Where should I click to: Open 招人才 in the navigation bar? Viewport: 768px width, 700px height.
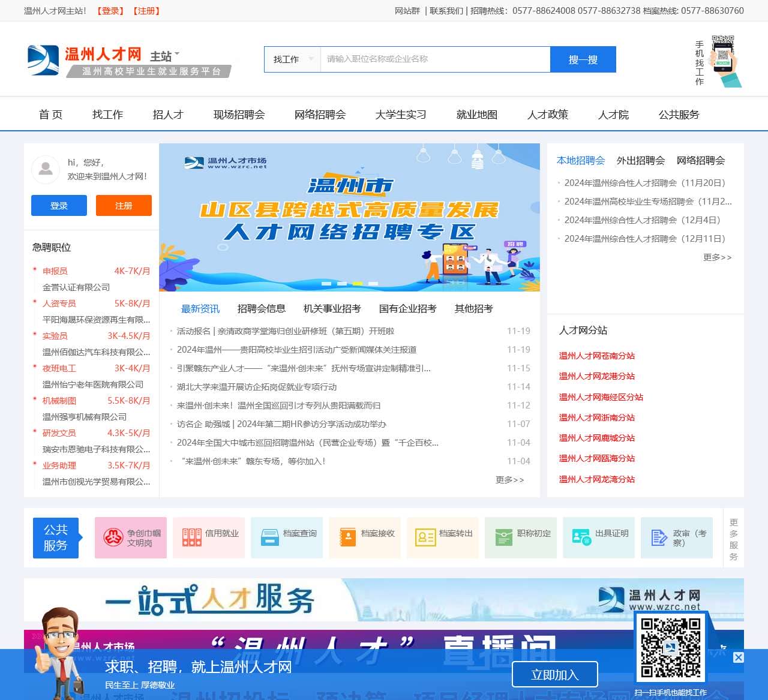[x=168, y=115]
